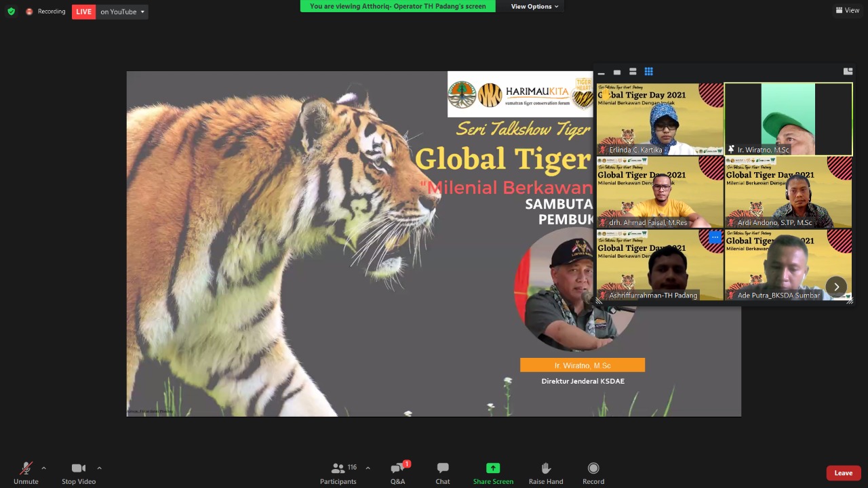Open more options on Ashriffurrahman's video

715,237
